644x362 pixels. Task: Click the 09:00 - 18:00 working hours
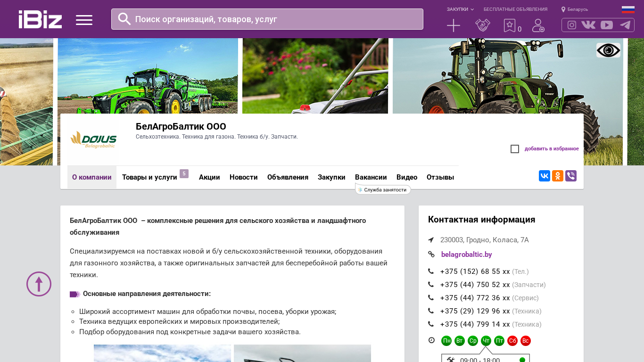click(480, 360)
